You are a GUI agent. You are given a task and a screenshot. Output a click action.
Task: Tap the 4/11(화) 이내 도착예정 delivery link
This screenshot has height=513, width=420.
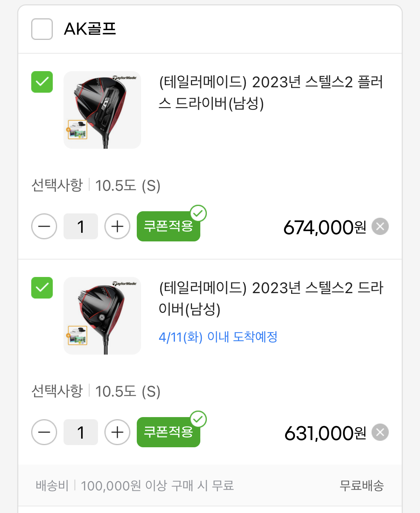tap(218, 337)
